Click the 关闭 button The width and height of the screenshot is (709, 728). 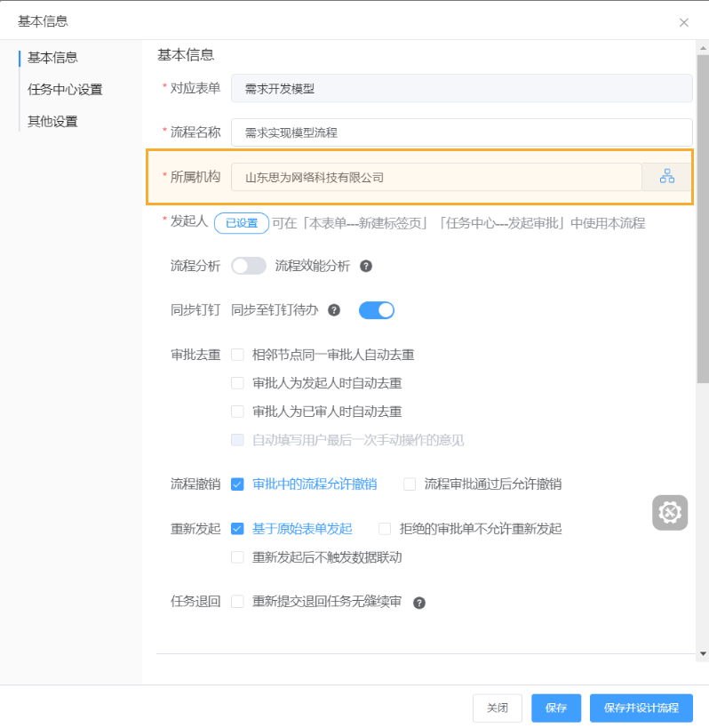point(497,708)
